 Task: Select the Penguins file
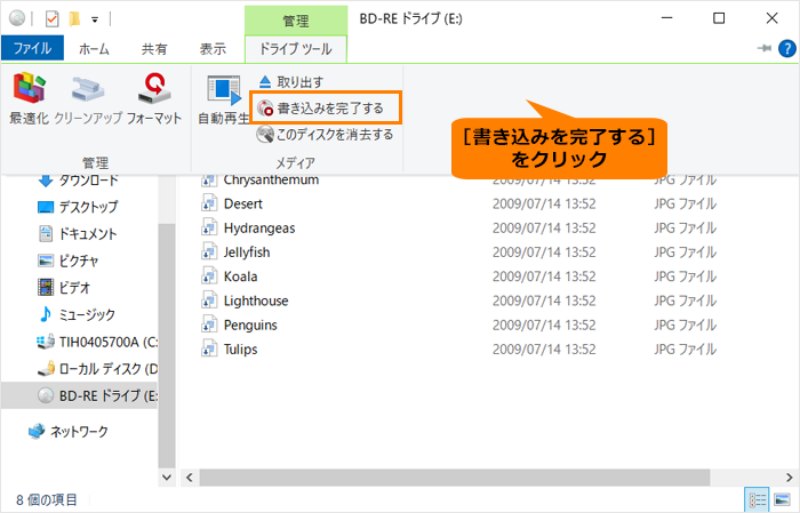(250, 325)
